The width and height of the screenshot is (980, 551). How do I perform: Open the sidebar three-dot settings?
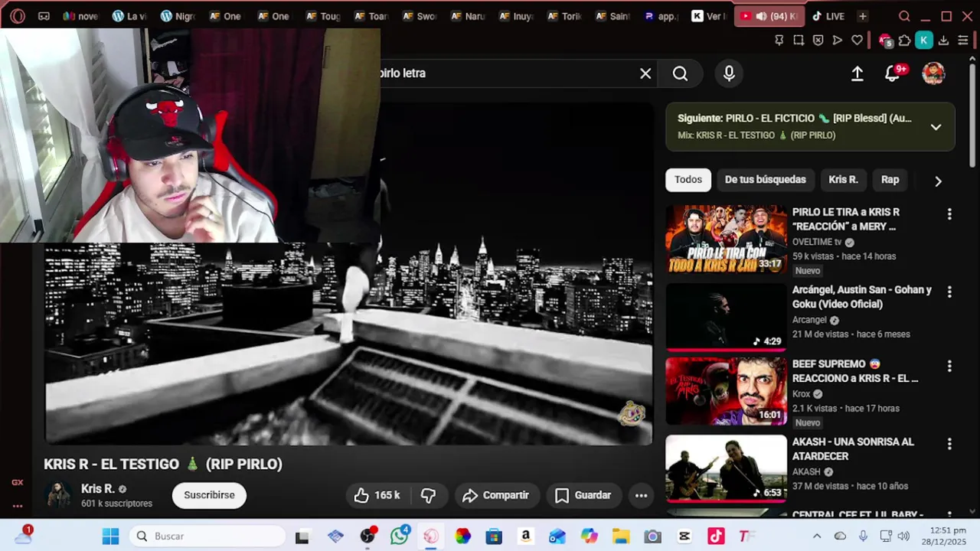[17, 506]
